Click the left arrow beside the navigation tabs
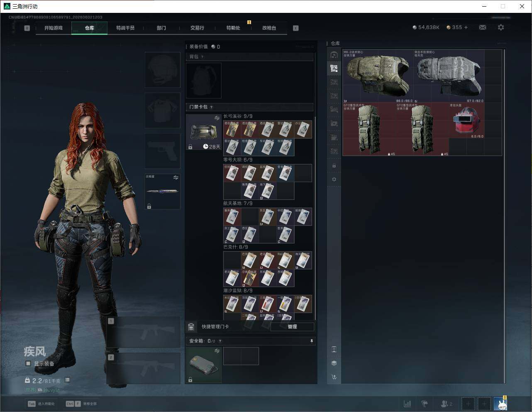Image resolution: width=532 pixels, height=412 pixels. coord(27,28)
